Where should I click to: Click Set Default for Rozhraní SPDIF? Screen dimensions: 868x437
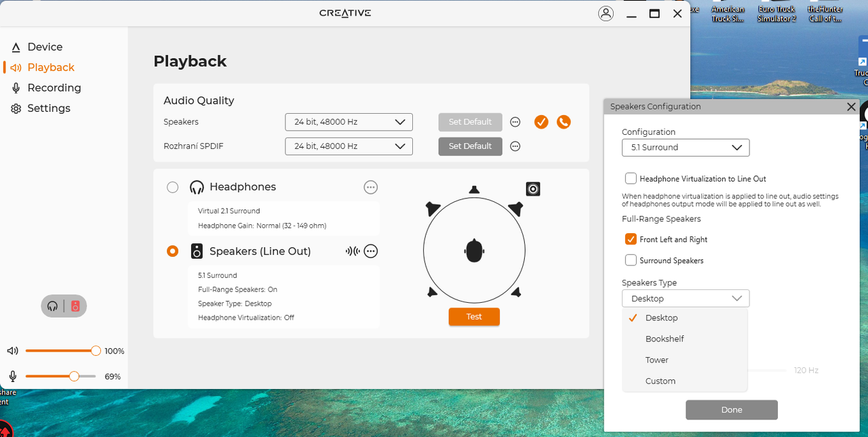pyautogui.click(x=470, y=146)
